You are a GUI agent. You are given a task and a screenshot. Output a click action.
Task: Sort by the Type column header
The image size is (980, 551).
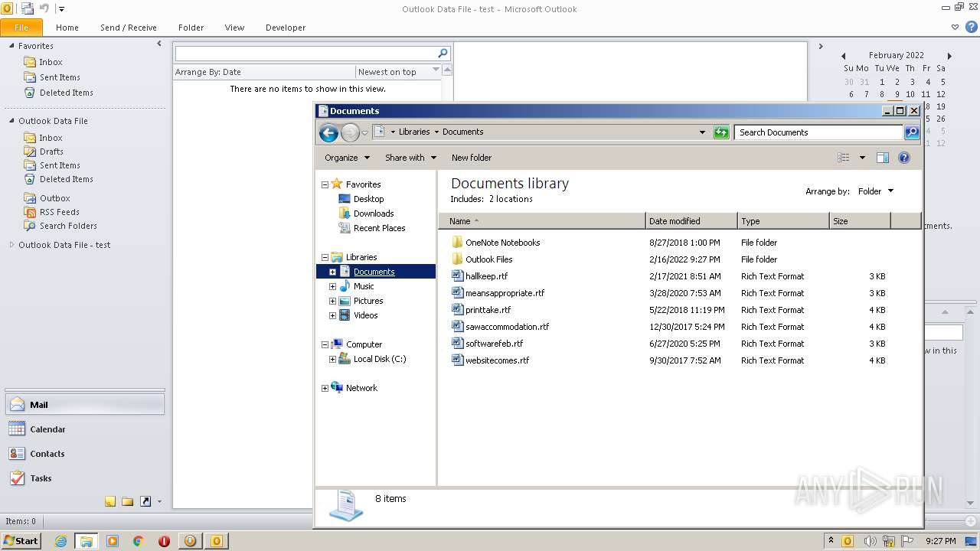coord(783,221)
